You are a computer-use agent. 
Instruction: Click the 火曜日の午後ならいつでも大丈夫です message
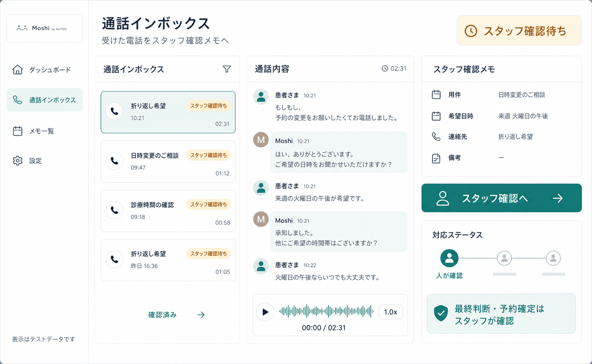pyautogui.click(x=327, y=277)
